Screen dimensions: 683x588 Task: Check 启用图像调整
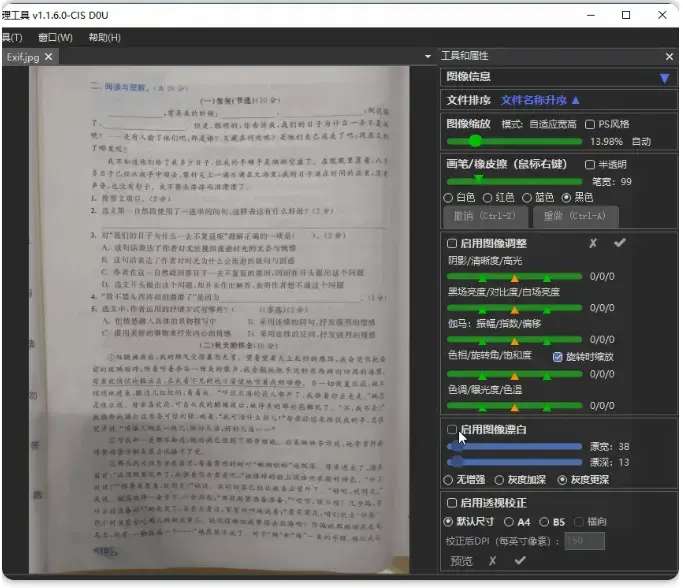point(452,243)
